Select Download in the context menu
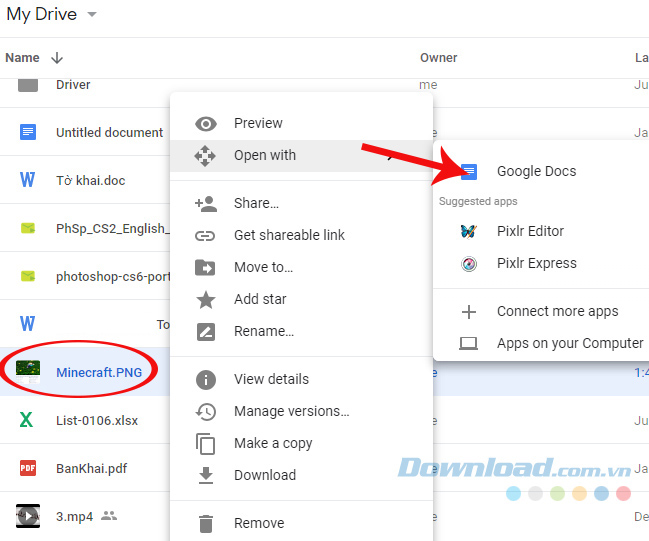Image resolution: width=649 pixels, height=541 pixels. [301, 475]
